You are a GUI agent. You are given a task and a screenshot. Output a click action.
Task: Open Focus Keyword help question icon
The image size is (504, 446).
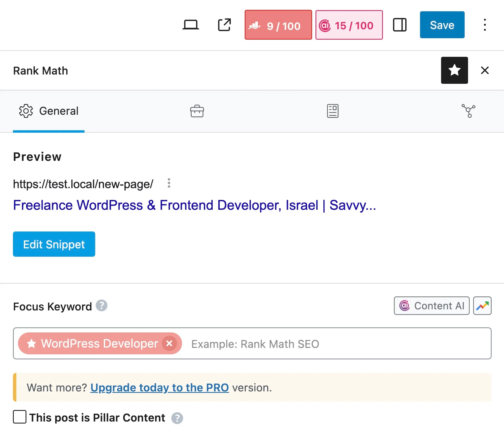pos(101,306)
